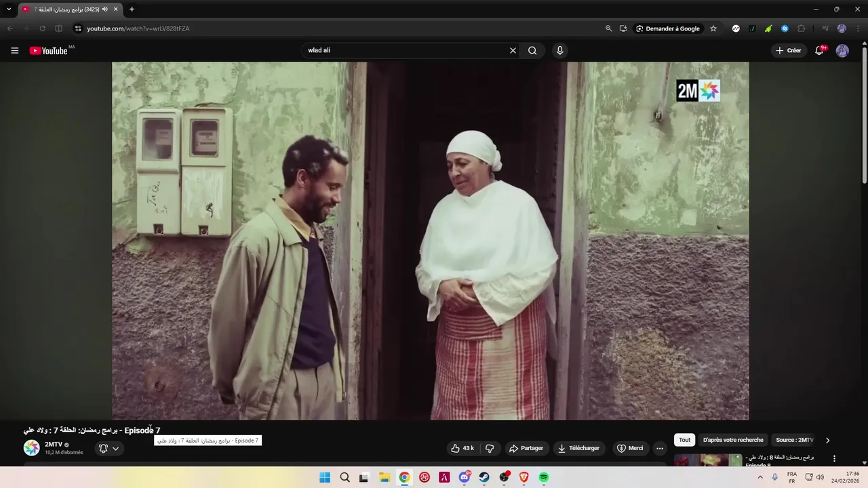Open Discord from the taskbar
Screen dimensions: 868x488
pos(464,477)
